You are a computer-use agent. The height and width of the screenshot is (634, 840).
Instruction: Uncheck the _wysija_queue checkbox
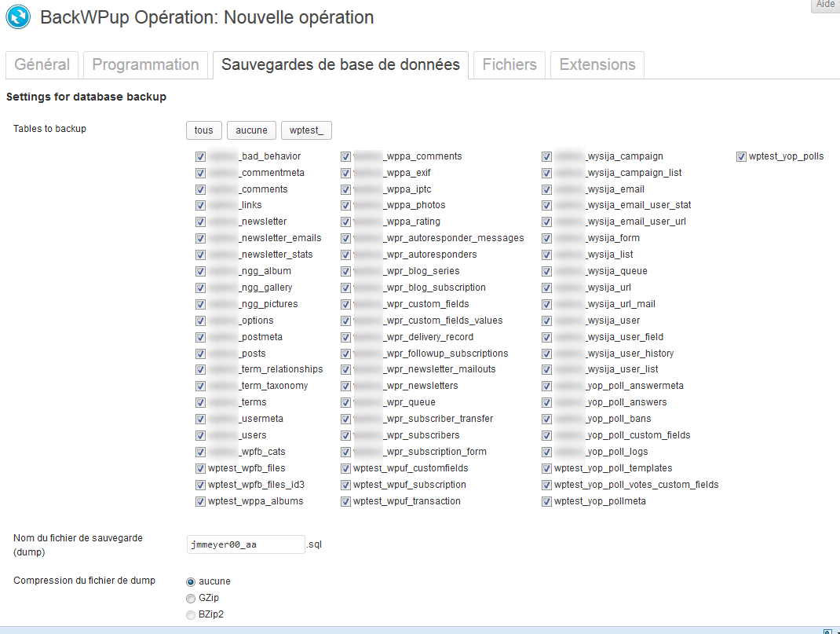pos(546,272)
